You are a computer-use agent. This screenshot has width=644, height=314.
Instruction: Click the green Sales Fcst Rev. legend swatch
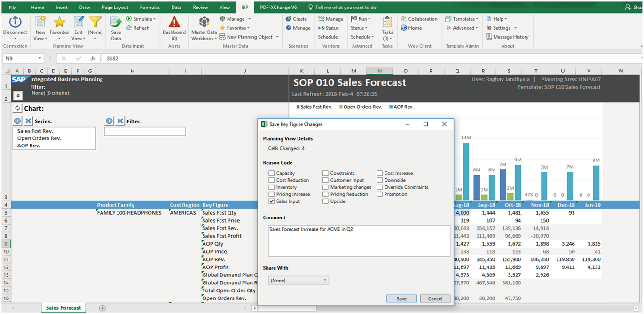click(x=298, y=107)
